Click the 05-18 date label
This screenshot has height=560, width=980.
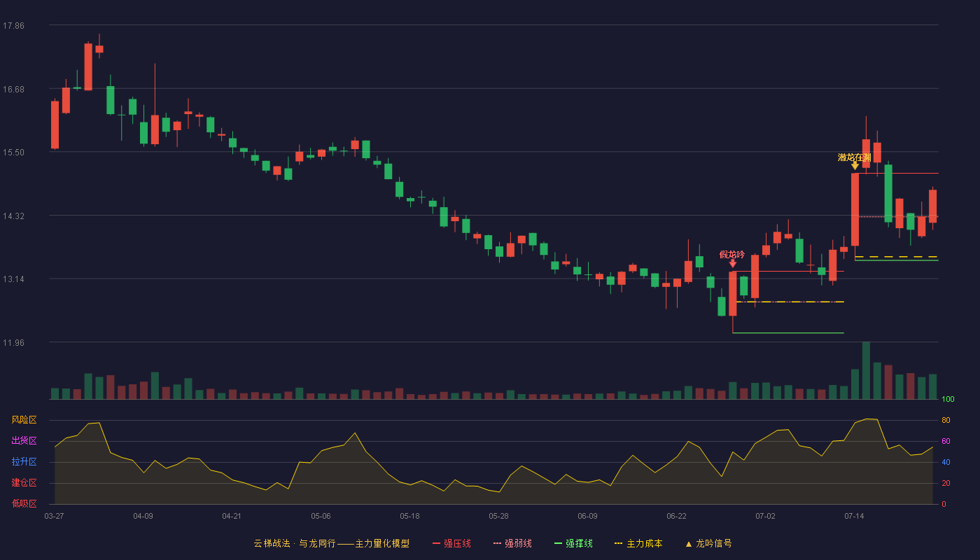click(x=409, y=516)
